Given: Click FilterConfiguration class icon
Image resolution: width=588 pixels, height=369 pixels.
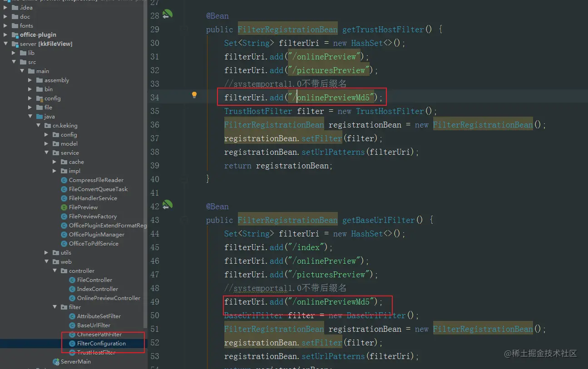Looking at the screenshot, I should [72, 344].
